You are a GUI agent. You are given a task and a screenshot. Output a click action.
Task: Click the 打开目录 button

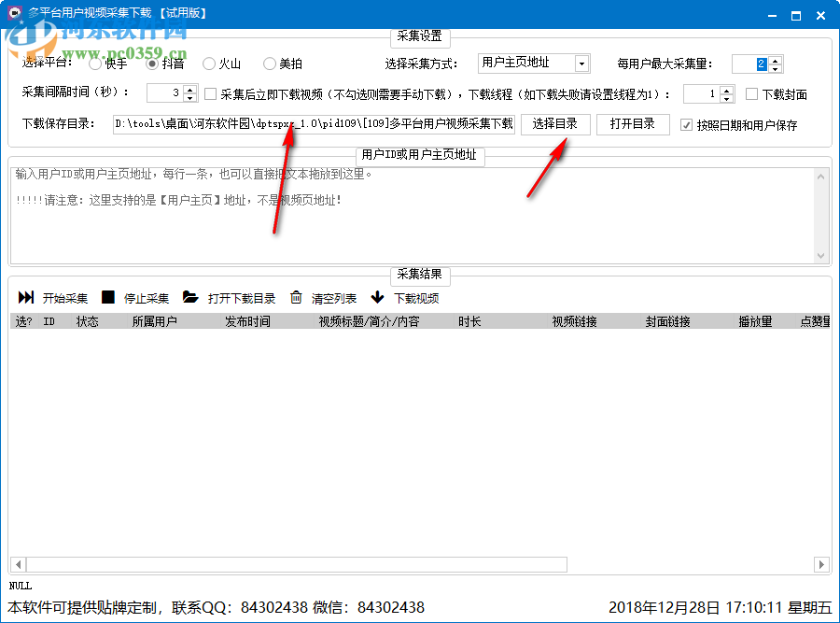coord(633,123)
